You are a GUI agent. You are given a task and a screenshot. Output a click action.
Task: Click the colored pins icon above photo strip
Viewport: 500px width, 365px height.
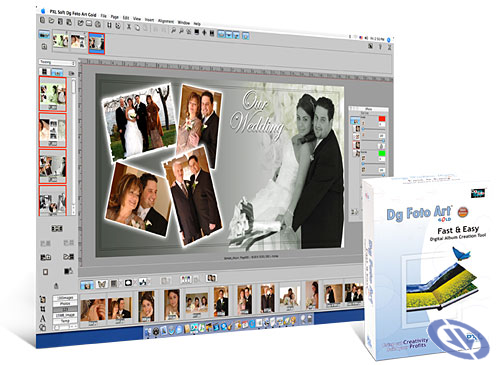[186, 278]
